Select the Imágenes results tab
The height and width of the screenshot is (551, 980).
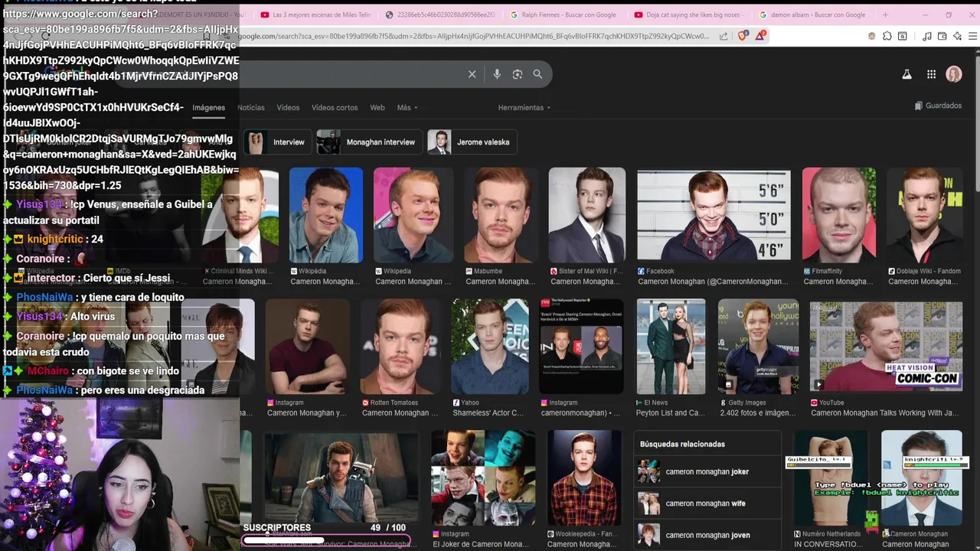[x=208, y=108]
